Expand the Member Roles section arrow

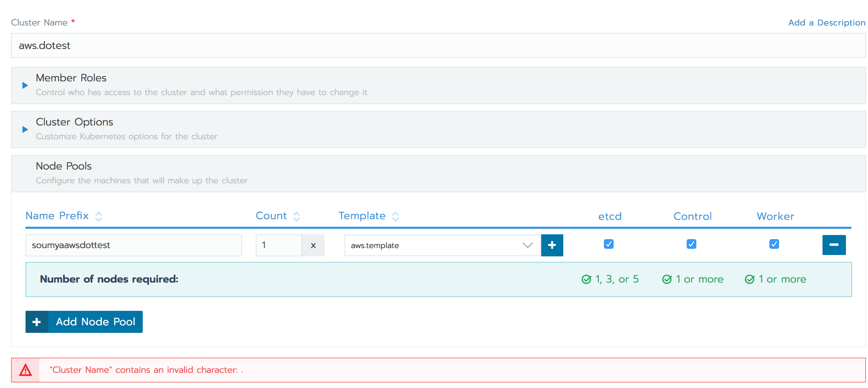tap(25, 85)
